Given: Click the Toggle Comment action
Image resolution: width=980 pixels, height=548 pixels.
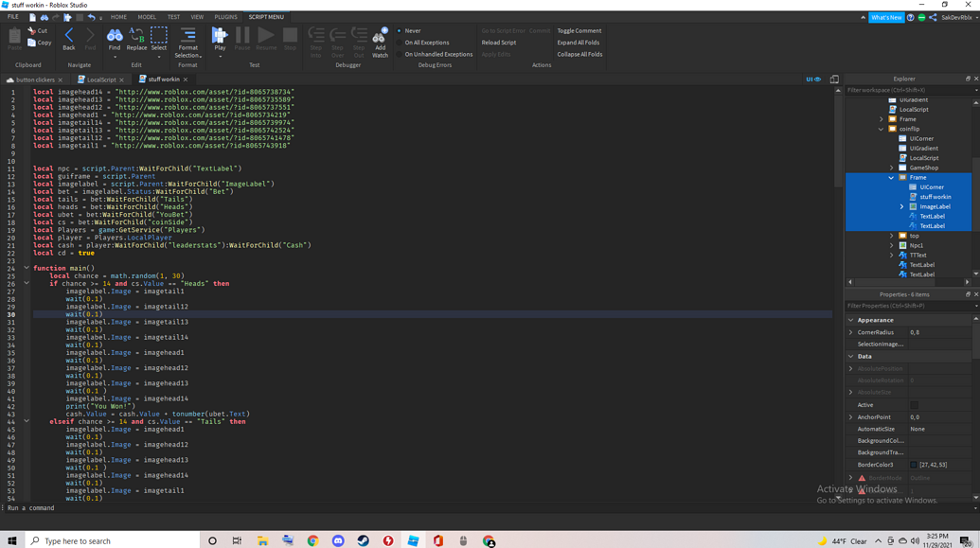Looking at the screenshot, I should [579, 30].
